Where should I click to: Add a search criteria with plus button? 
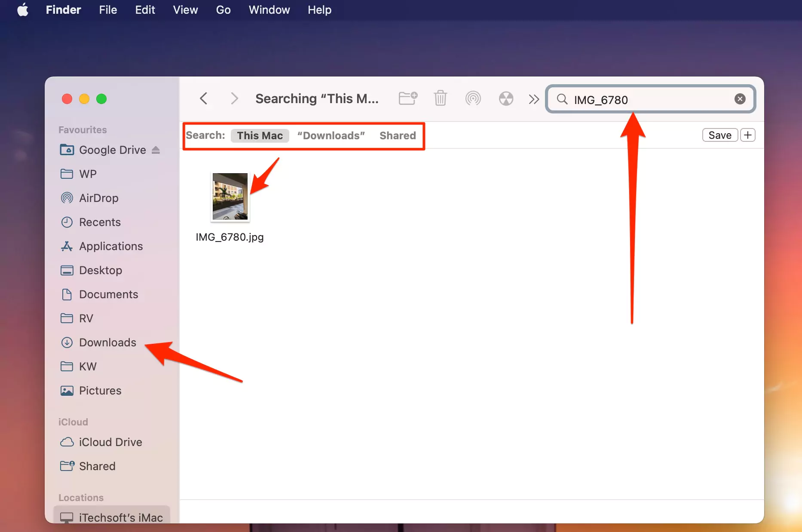748,135
